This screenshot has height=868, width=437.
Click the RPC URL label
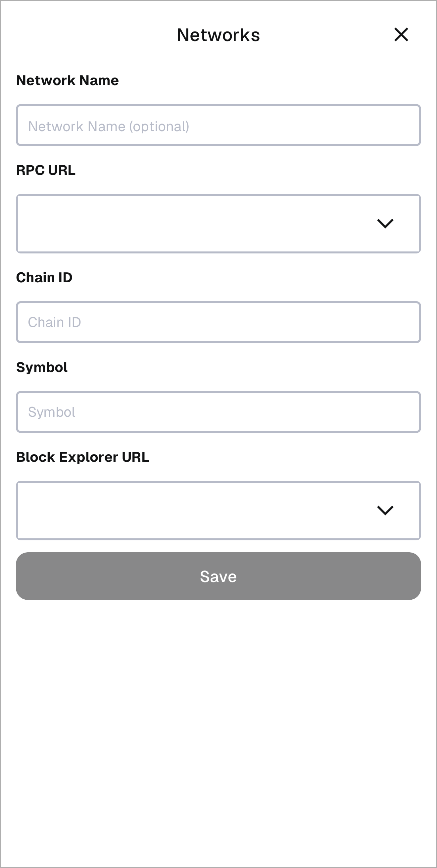(45, 170)
